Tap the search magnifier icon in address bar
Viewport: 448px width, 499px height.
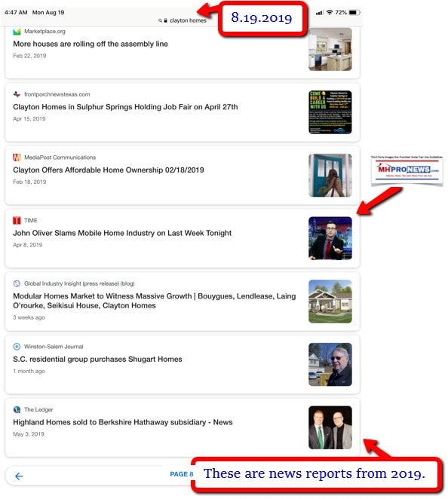(x=160, y=20)
